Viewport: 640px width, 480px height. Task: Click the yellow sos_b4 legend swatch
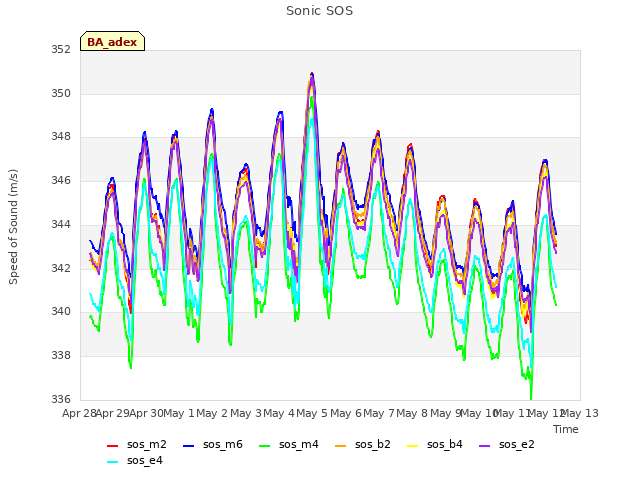click(412, 446)
